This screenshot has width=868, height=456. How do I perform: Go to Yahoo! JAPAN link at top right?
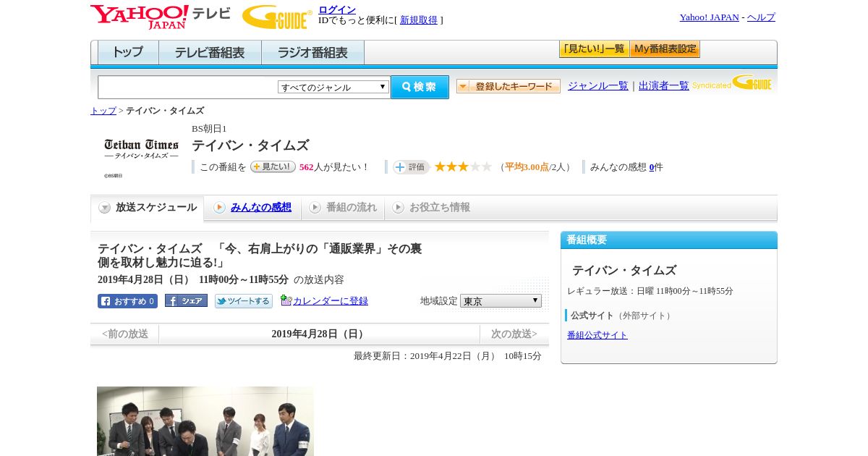(709, 17)
